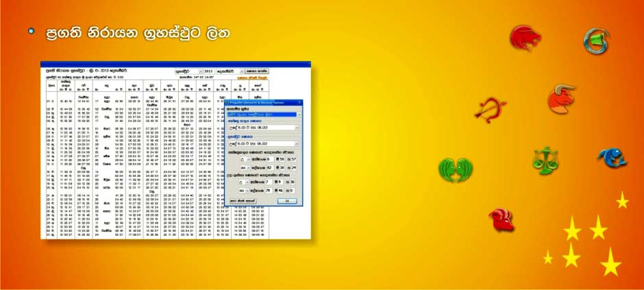Click the degrees field containing 79
This screenshot has width=644, height=290.
click(268, 191)
